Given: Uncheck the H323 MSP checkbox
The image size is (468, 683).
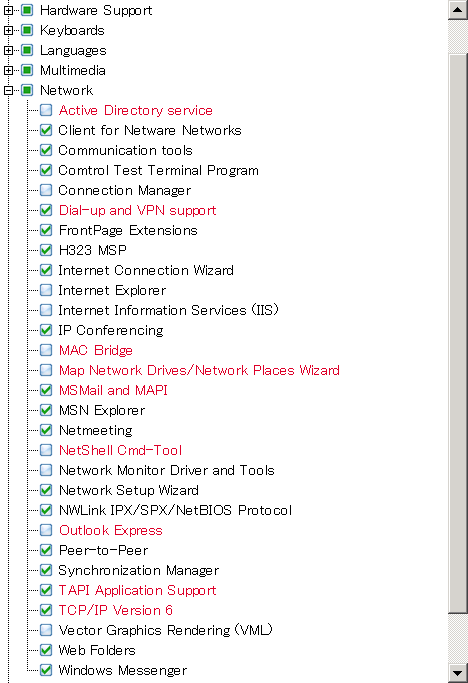Looking at the screenshot, I should 46,250.
